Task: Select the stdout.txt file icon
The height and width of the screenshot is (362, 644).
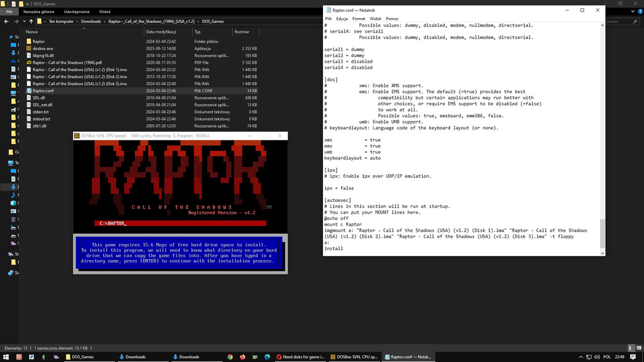Action: click(29, 119)
